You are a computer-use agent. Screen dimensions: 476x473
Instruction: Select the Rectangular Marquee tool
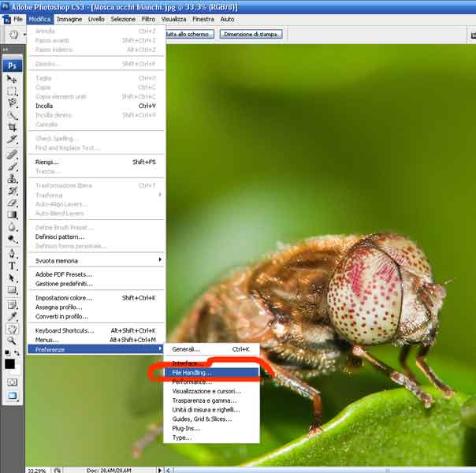coord(12,91)
